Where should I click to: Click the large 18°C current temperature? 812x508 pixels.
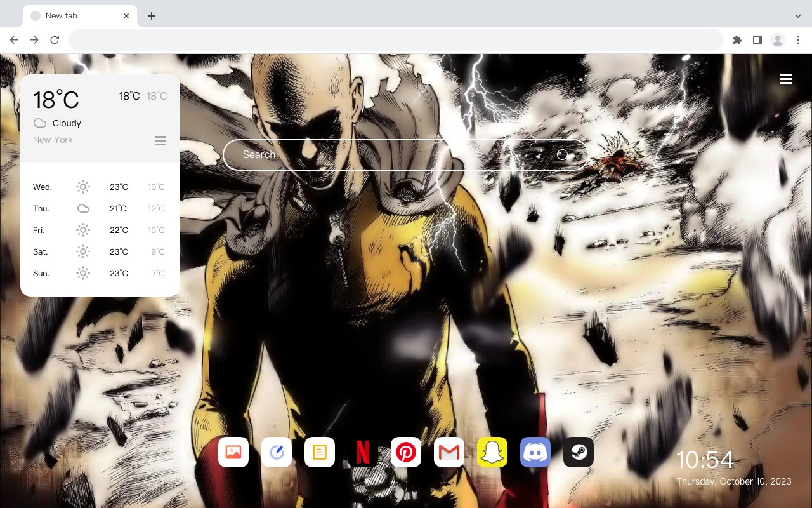tap(56, 100)
